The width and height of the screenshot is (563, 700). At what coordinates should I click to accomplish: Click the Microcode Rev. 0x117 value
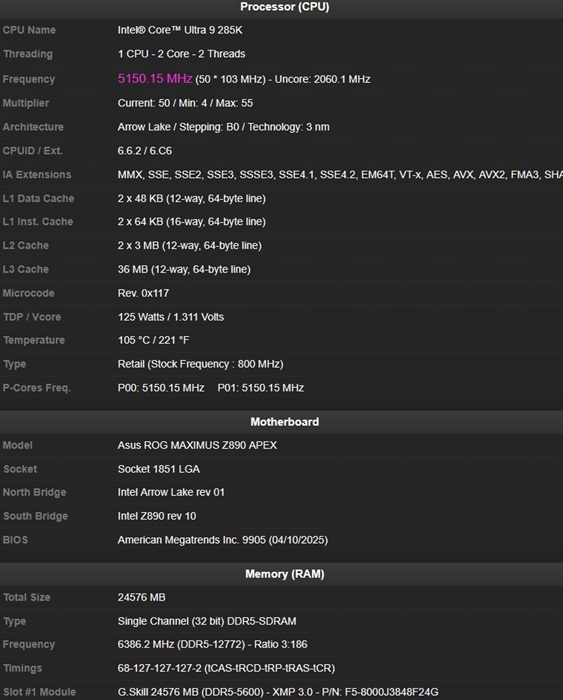pos(143,293)
